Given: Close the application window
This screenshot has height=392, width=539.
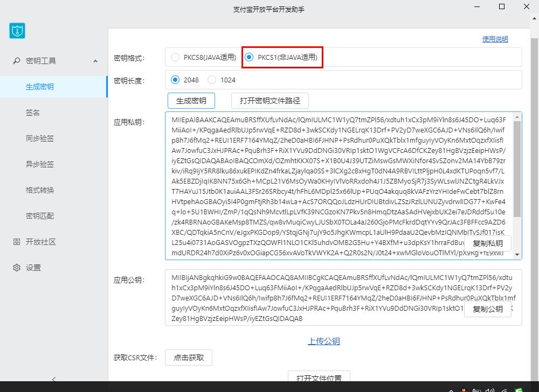Looking at the screenshot, I should (526, 6).
